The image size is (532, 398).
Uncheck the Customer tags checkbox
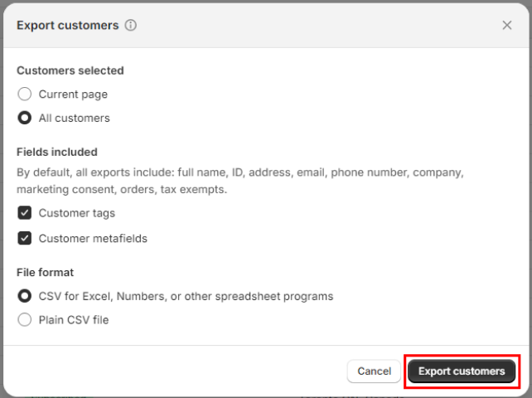25,213
